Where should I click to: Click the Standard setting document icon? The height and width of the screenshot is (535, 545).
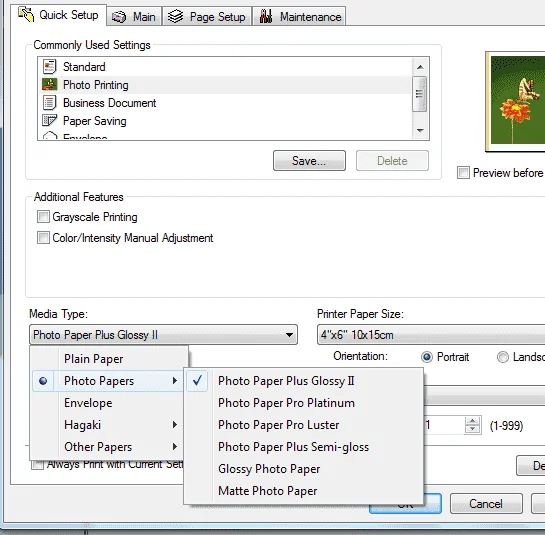pos(49,67)
